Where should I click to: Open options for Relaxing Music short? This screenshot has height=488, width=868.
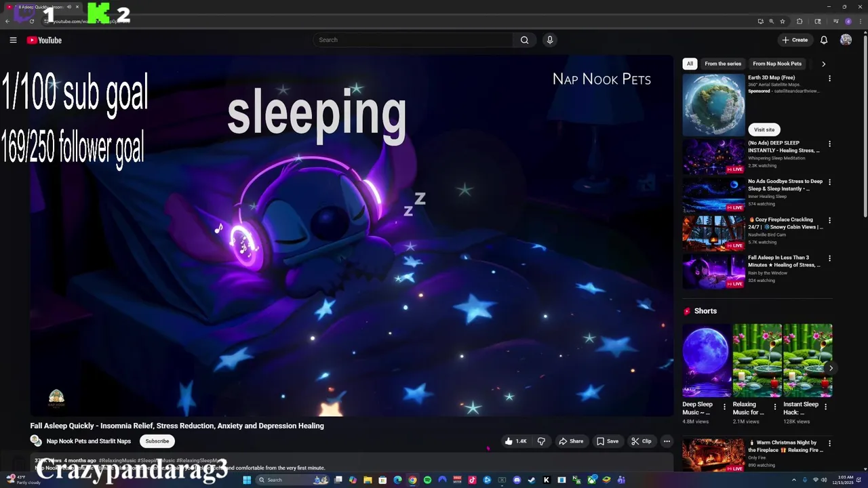[x=775, y=407]
